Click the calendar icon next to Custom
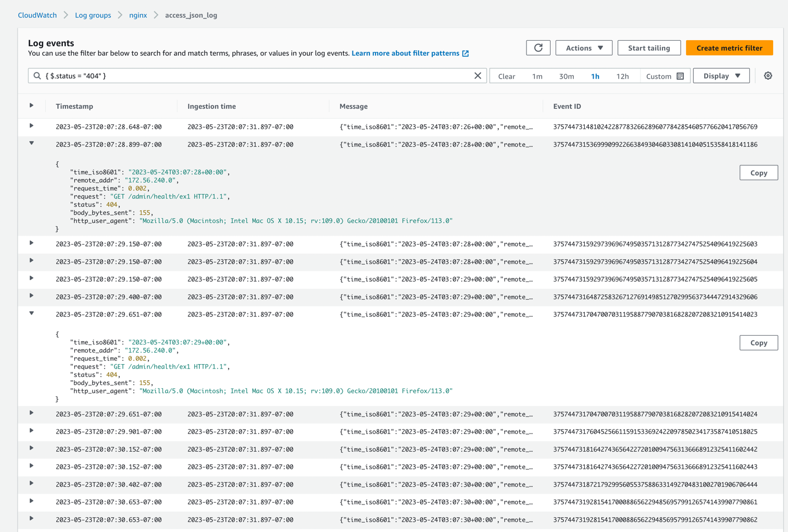The image size is (788, 532). pyautogui.click(x=680, y=76)
